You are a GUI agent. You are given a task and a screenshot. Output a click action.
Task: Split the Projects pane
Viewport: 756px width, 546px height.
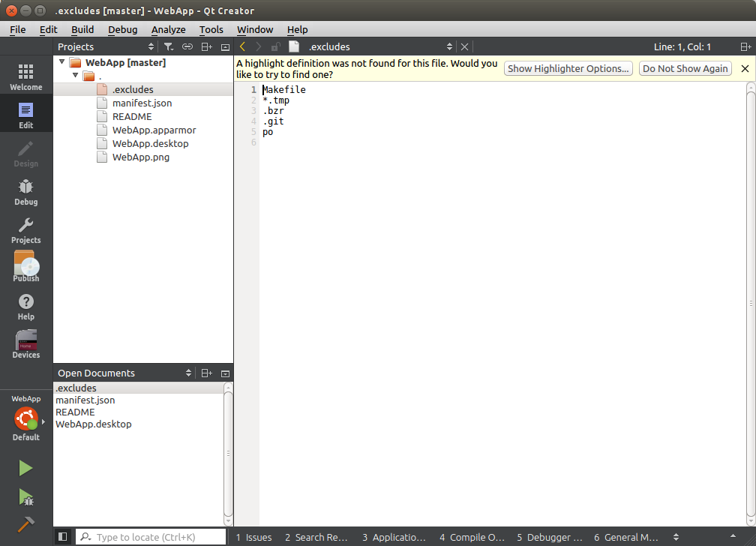[x=206, y=46]
